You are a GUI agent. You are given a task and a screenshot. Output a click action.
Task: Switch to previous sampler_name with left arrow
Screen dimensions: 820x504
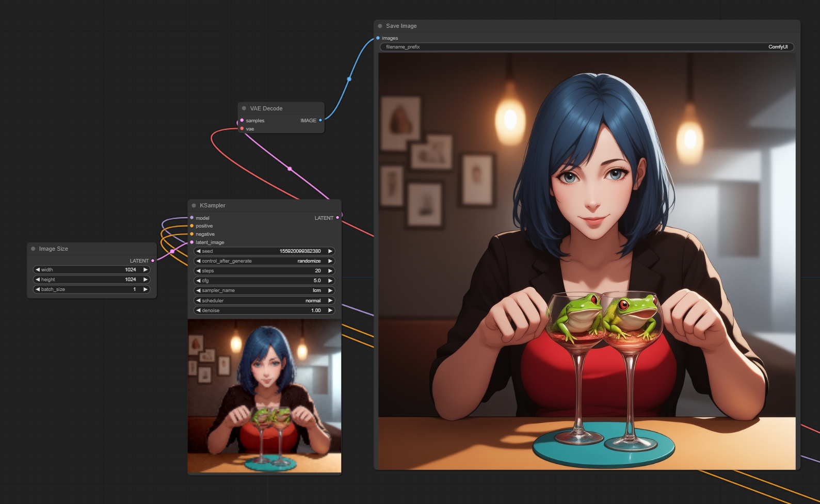pos(198,290)
